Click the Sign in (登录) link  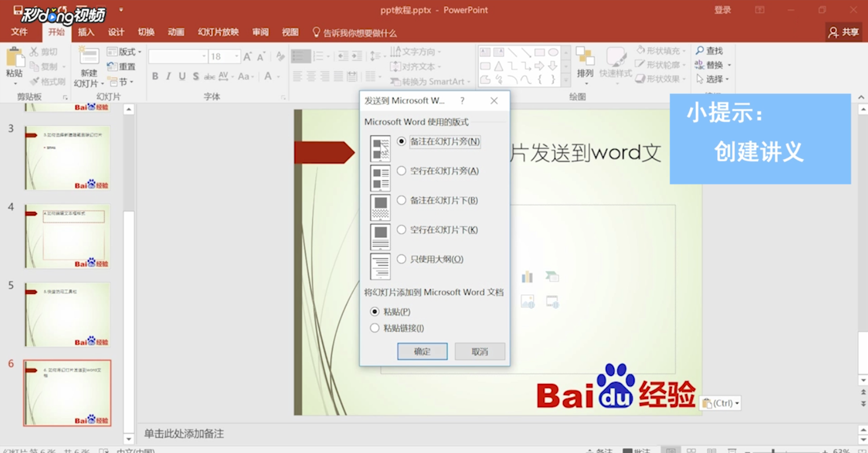click(722, 10)
